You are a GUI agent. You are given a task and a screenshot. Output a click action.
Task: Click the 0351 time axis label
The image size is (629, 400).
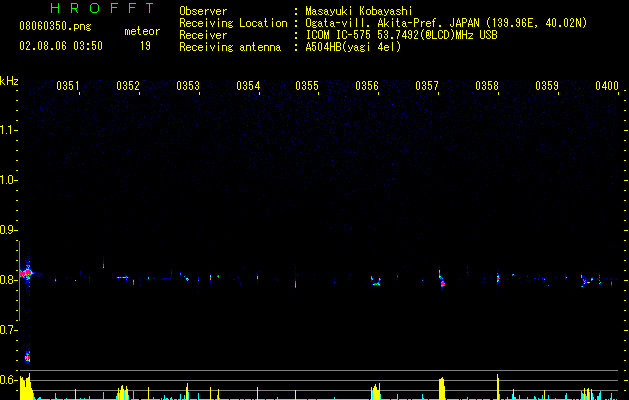point(68,85)
